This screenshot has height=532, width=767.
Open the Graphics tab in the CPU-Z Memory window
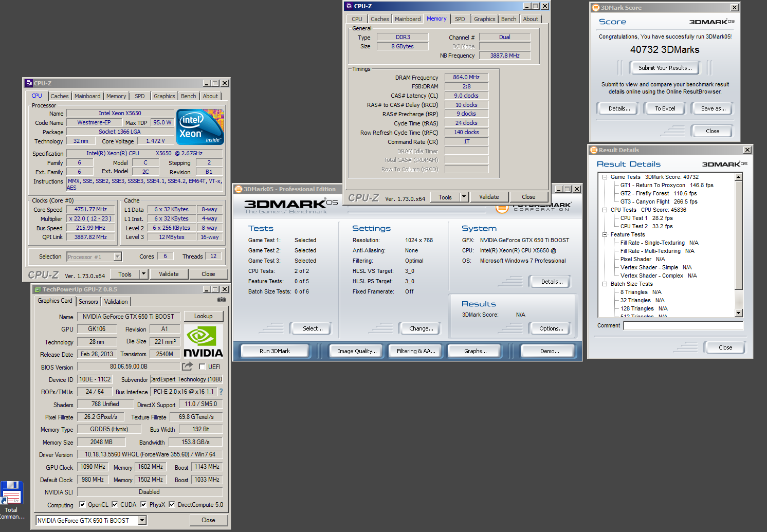tap(484, 19)
